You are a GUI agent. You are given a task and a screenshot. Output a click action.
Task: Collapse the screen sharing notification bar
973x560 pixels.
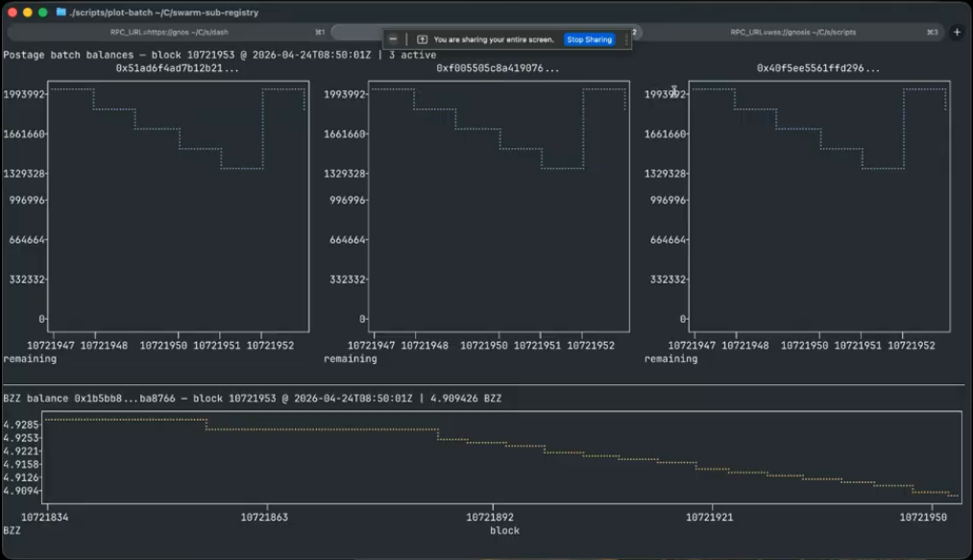click(393, 39)
